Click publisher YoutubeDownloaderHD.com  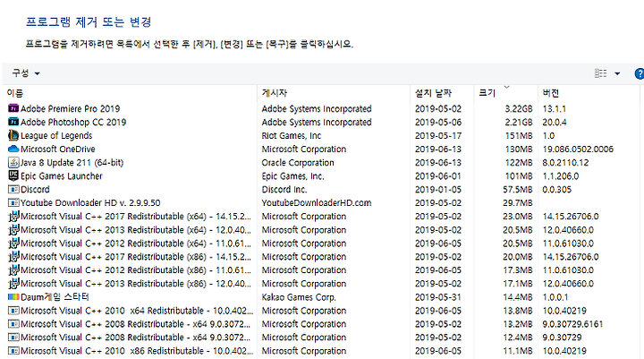click(317, 202)
